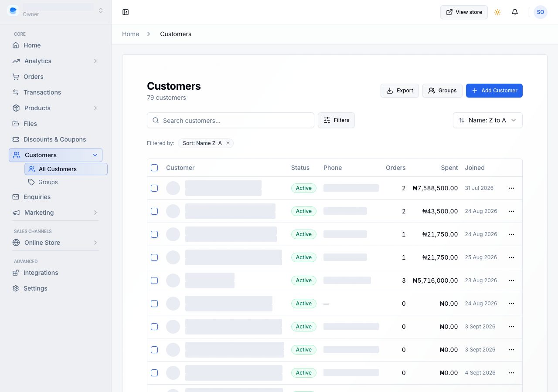The width and height of the screenshot is (558, 392).
Task: Click Active badge in 31 Jul 2026 row
Action: [304, 188]
